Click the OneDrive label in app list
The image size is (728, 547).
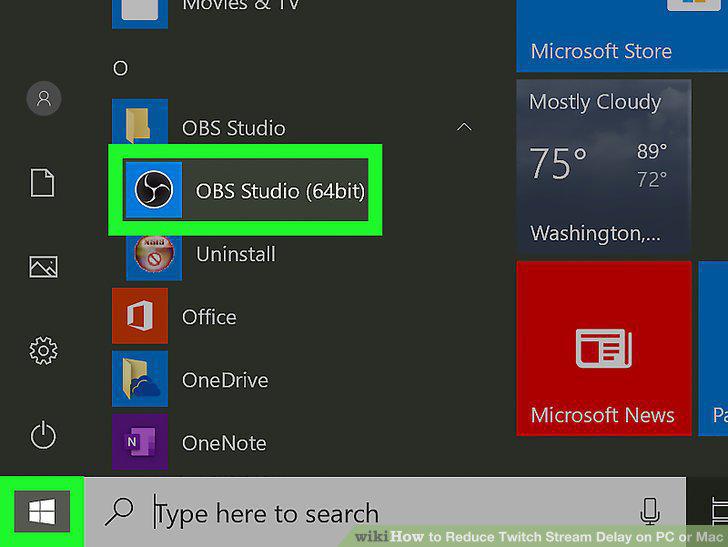[x=225, y=380]
